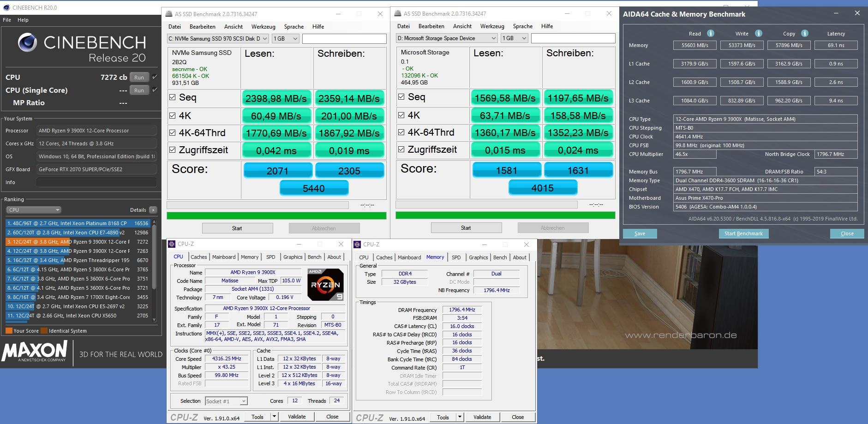Click the Cinebench R20 title bar icon

coord(6,7)
